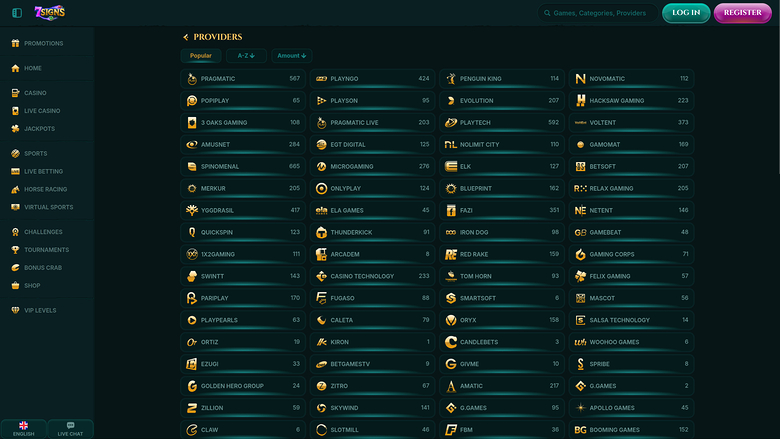Click the Log In button
Image resolution: width=780 pixels, height=439 pixels.
[x=686, y=13]
